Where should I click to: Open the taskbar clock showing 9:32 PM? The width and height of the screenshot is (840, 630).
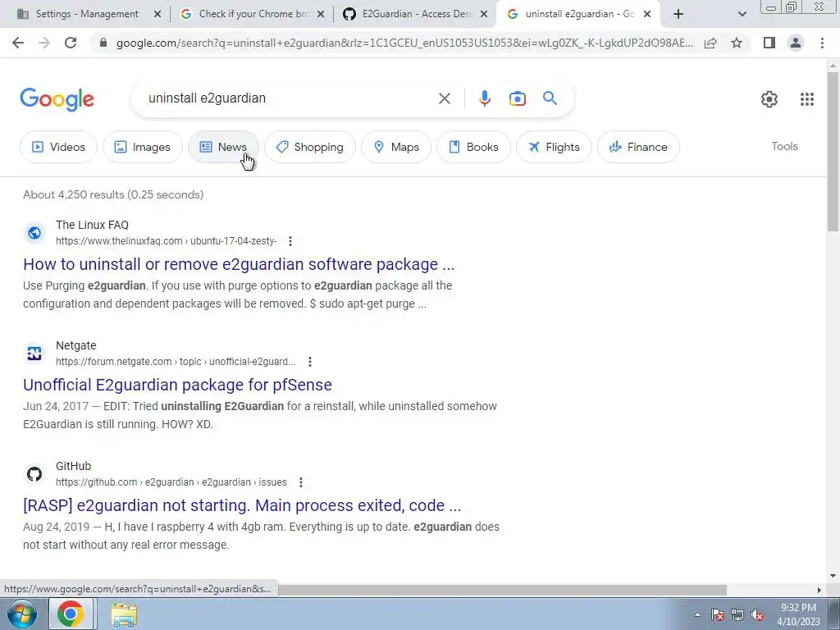coord(798,614)
